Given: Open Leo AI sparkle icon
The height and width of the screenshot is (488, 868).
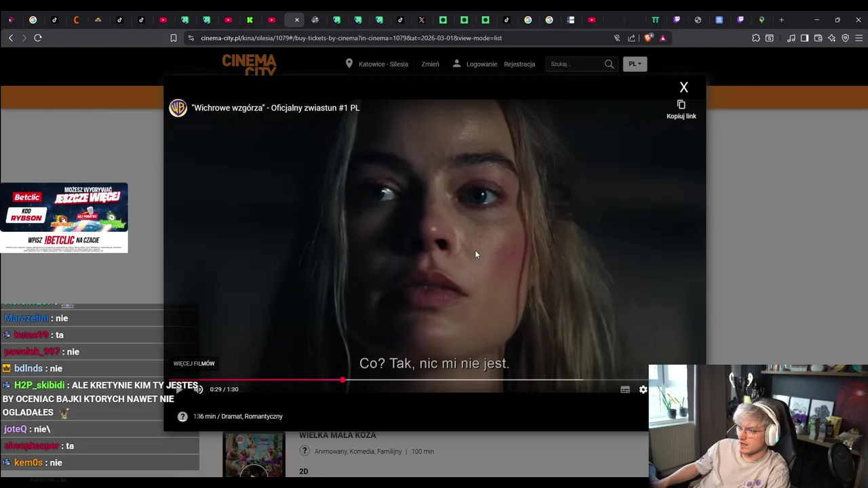Looking at the screenshot, I should (832, 38).
